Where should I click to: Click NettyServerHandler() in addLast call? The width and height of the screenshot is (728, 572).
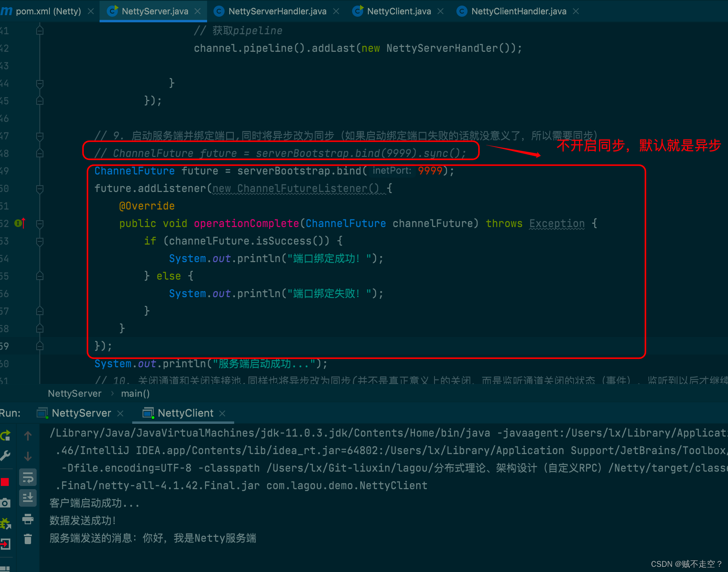pos(448,48)
